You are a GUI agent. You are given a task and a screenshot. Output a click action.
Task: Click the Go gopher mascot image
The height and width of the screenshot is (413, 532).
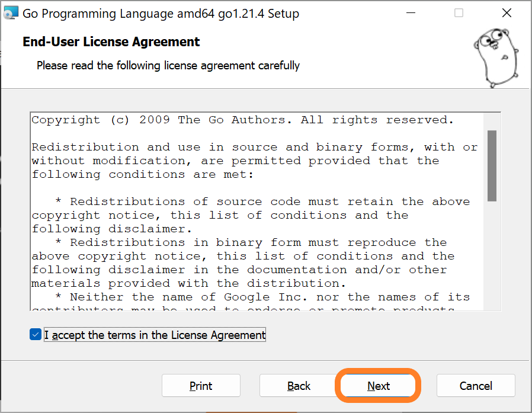496,57
